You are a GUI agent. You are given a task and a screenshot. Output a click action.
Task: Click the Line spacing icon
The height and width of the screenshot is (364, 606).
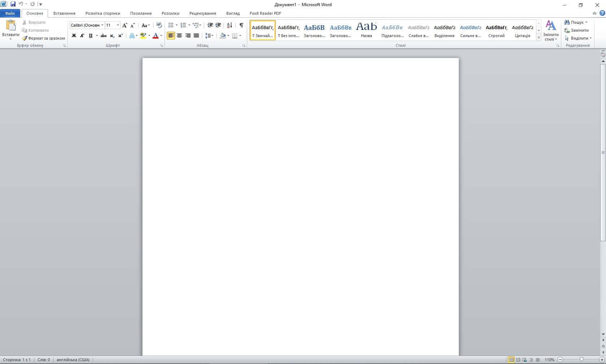(208, 36)
